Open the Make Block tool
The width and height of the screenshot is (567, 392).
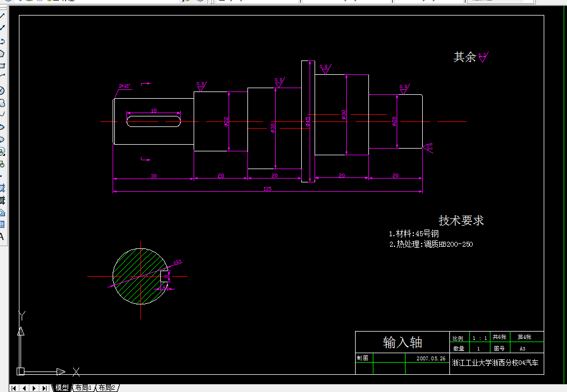click(x=2, y=164)
